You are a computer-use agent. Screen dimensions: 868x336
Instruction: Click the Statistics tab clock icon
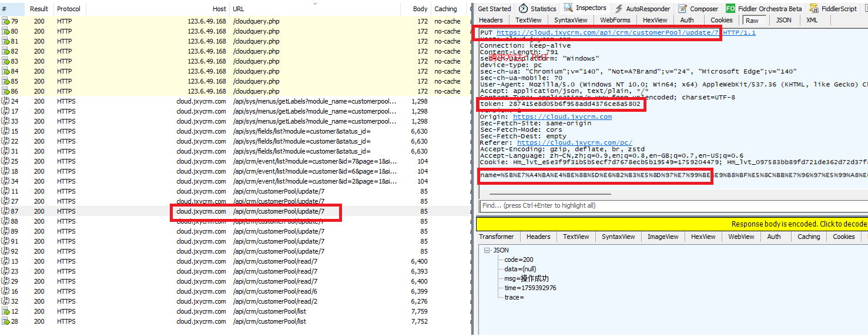[x=523, y=9]
